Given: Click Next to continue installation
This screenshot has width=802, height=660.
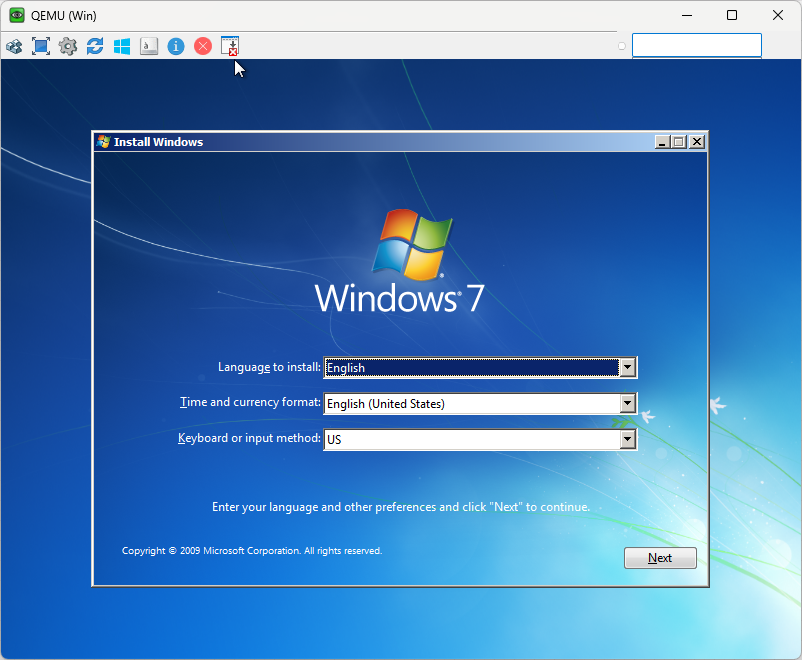Looking at the screenshot, I should pyautogui.click(x=660, y=558).
